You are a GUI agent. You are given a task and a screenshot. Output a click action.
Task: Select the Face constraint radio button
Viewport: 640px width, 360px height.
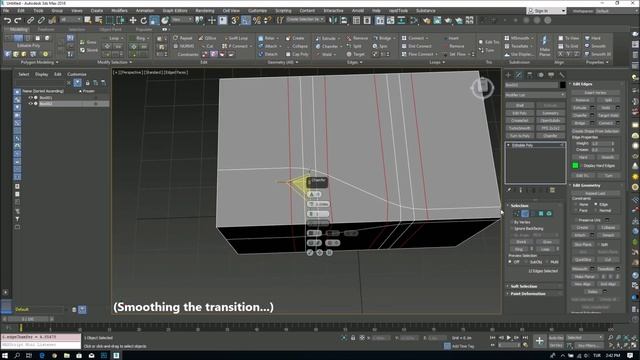[576, 210]
